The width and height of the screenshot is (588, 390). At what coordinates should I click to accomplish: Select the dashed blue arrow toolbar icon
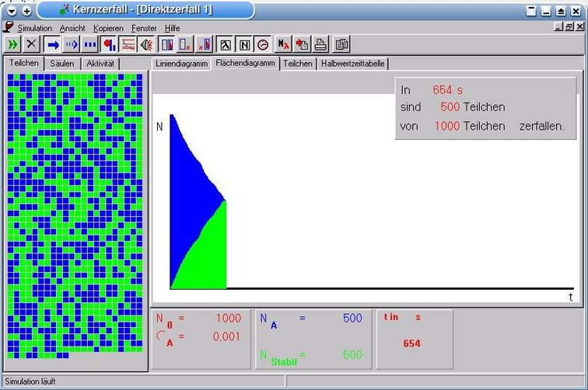coord(72,44)
